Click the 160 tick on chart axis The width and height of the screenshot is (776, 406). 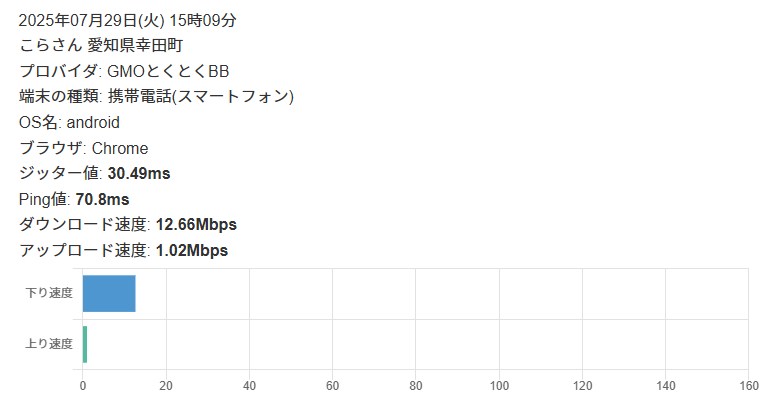click(748, 385)
